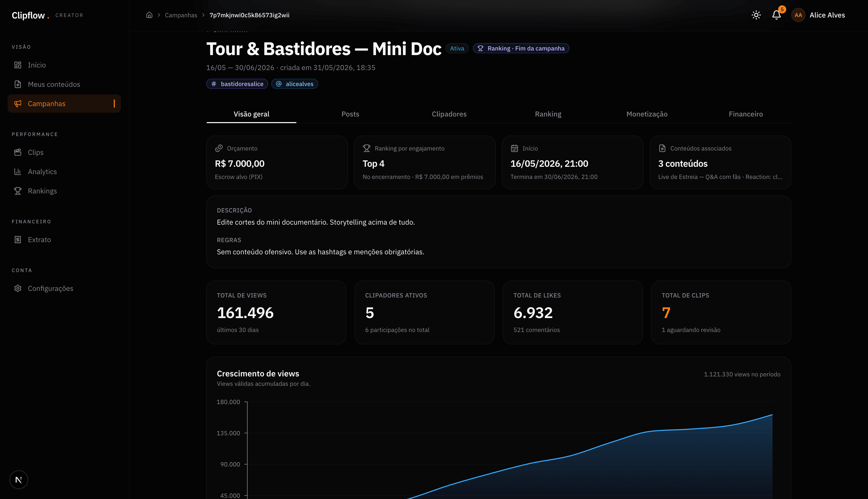Click the Ativa status badge
The width and height of the screenshot is (868, 499).
pyautogui.click(x=457, y=48)
